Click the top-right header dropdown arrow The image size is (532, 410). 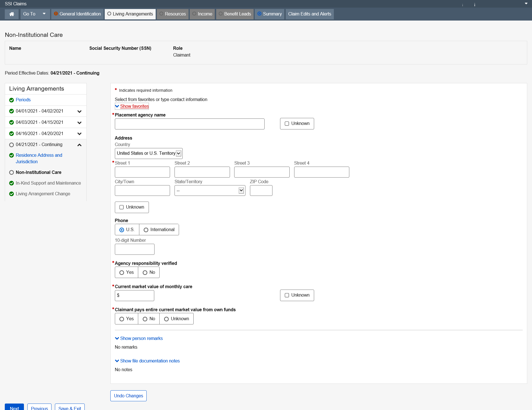pyautogui.click(x=526, y=4)
